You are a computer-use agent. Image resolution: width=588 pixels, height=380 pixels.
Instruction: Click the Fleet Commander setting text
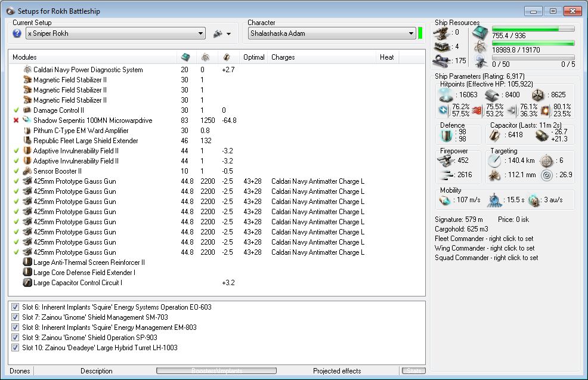tap(484, 239)
